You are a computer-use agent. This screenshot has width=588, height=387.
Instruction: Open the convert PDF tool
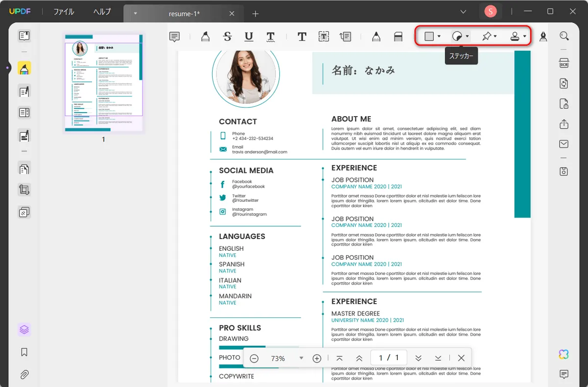564,84
